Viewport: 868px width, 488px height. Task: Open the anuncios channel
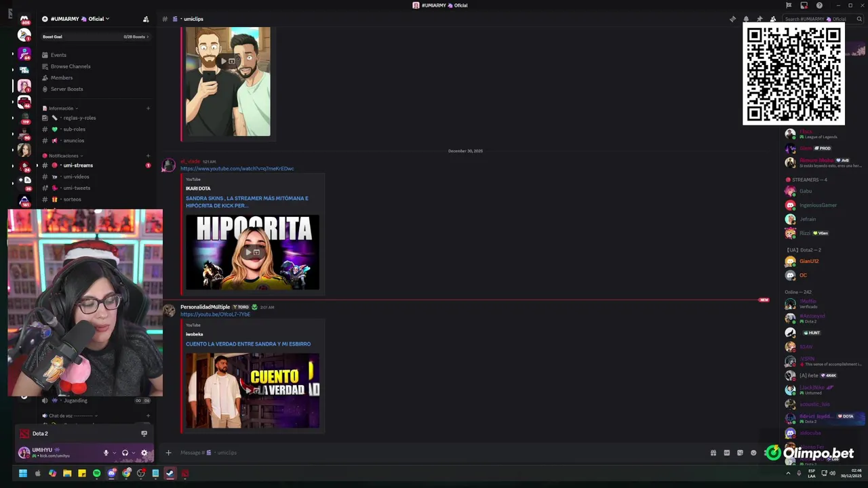tap(74, 141)
